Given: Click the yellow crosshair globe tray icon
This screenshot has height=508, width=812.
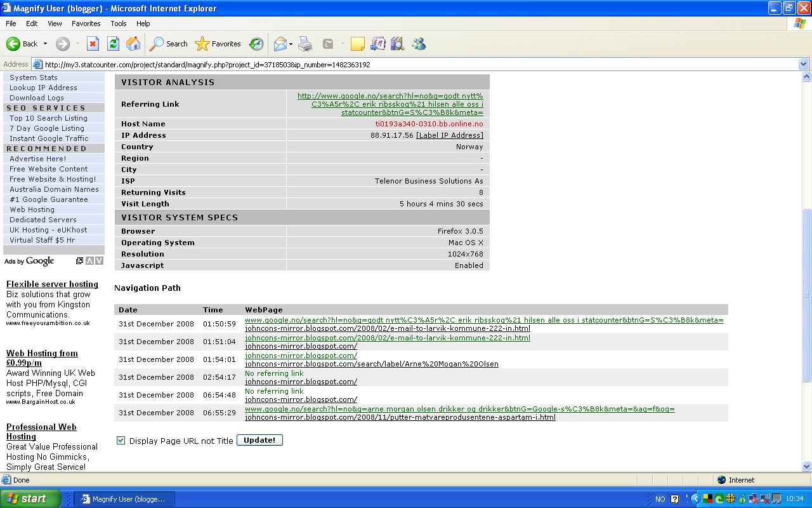Looking at the screenshot, I should tap(730, 499).
